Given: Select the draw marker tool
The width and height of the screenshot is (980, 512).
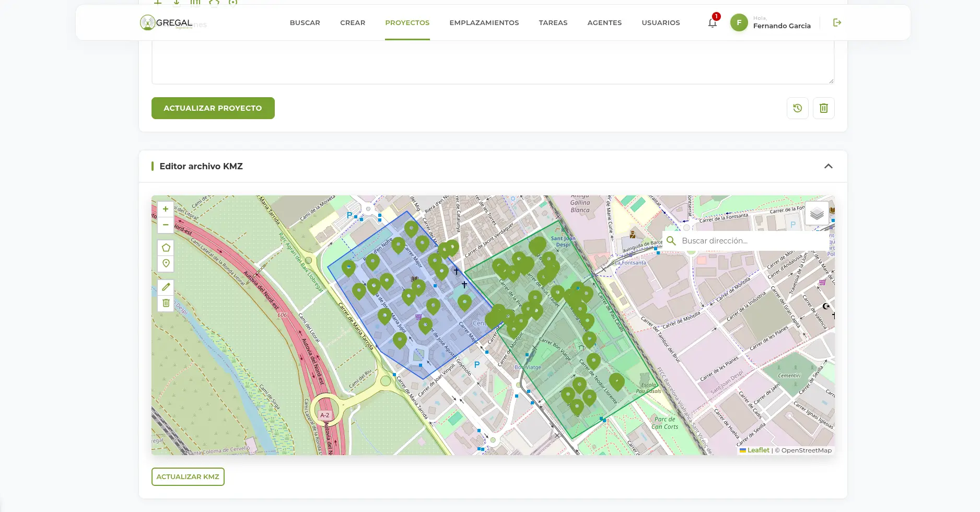Looking at the screenshot, I should point(166,263).
